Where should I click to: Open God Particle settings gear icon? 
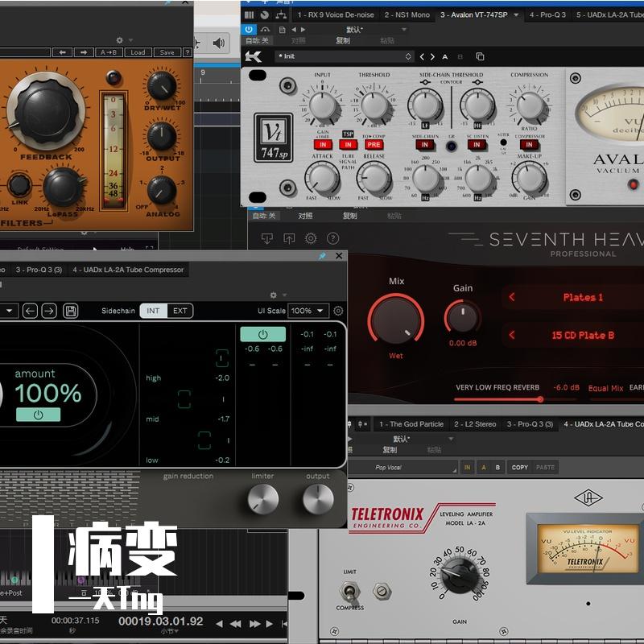pyautogui.click(x=338, y=311)
